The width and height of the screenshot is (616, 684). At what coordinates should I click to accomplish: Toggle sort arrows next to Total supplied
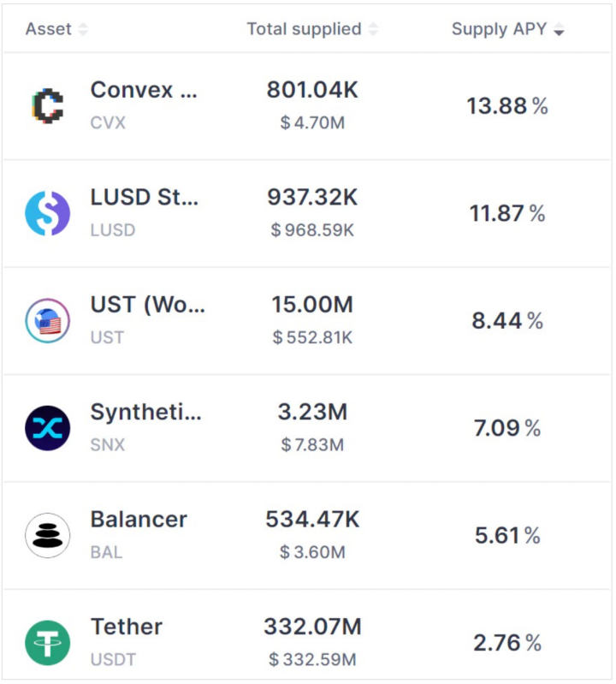pyautogui.click(x=373, y=29)
